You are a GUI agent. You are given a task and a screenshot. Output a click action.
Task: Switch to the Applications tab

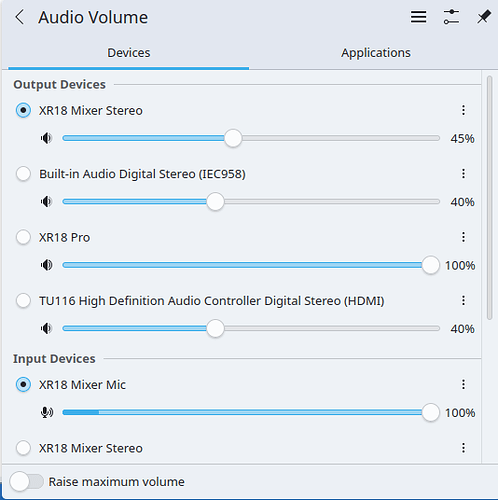[x=376, y=53]
